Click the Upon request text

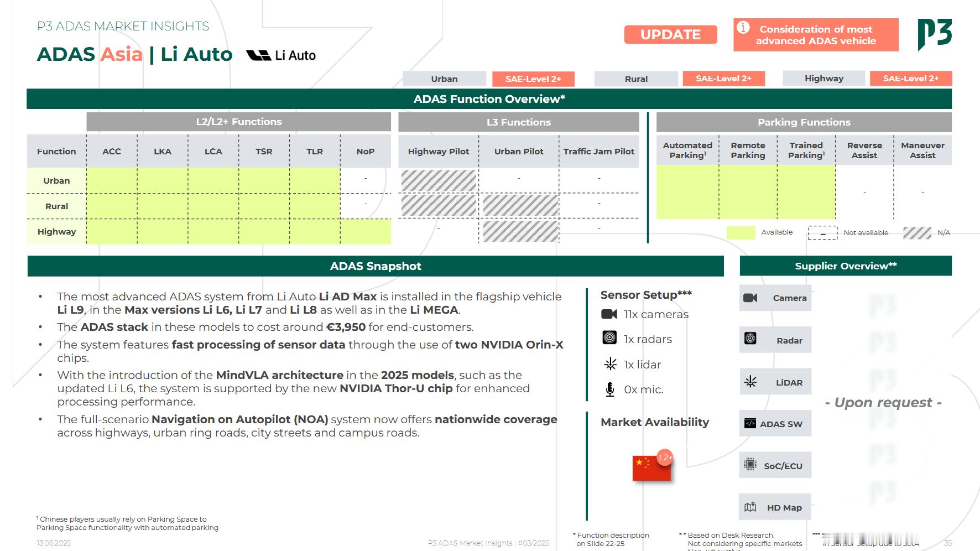click(x=883, y=403)
